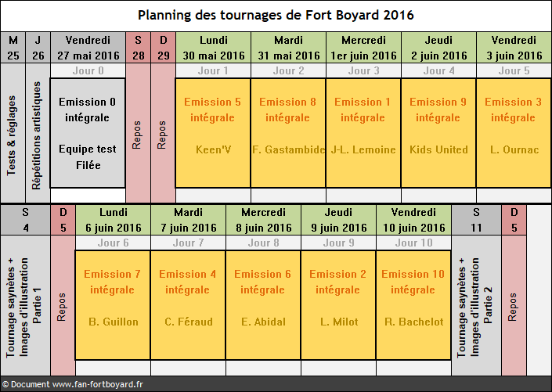Click 'Emission 10 intégrale' text

click(413, 282)
